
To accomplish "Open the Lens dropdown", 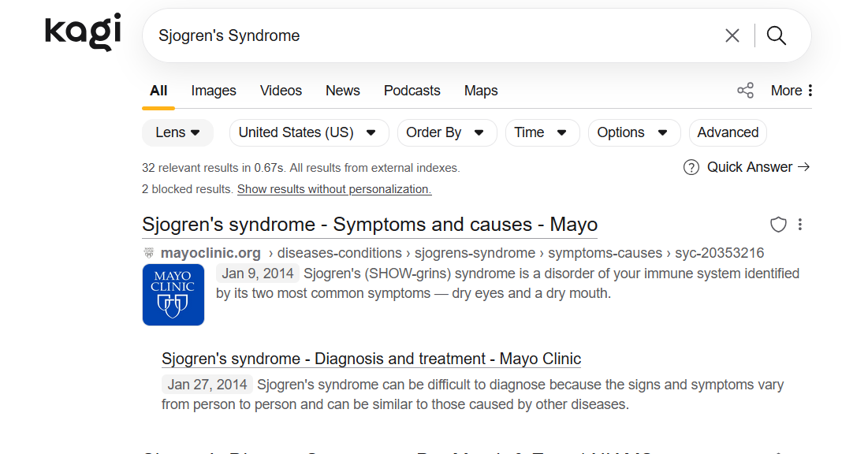I will (x=177, y=132).
